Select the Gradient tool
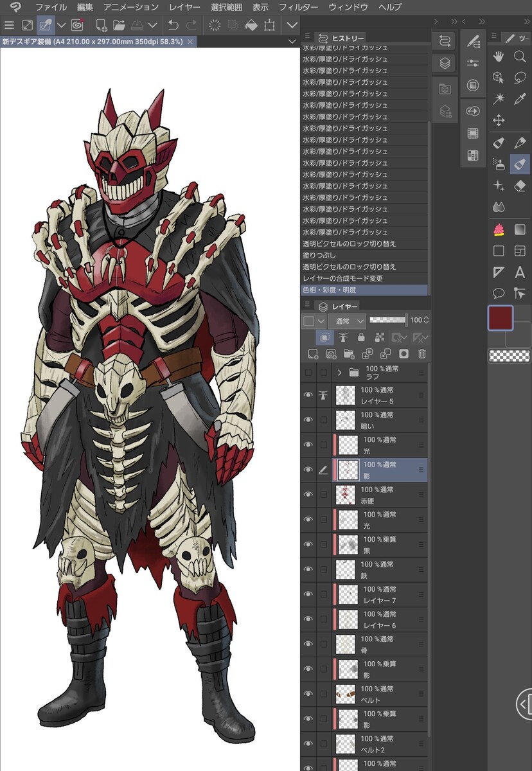Viewport: 532px width, 771px height. click(x=520, y=229)
